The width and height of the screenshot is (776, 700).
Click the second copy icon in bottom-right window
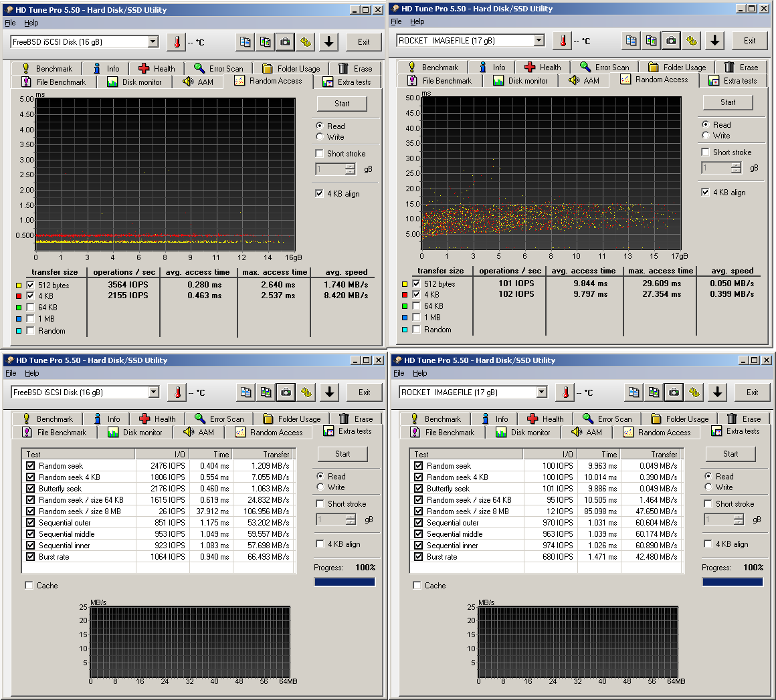[654, 392]
